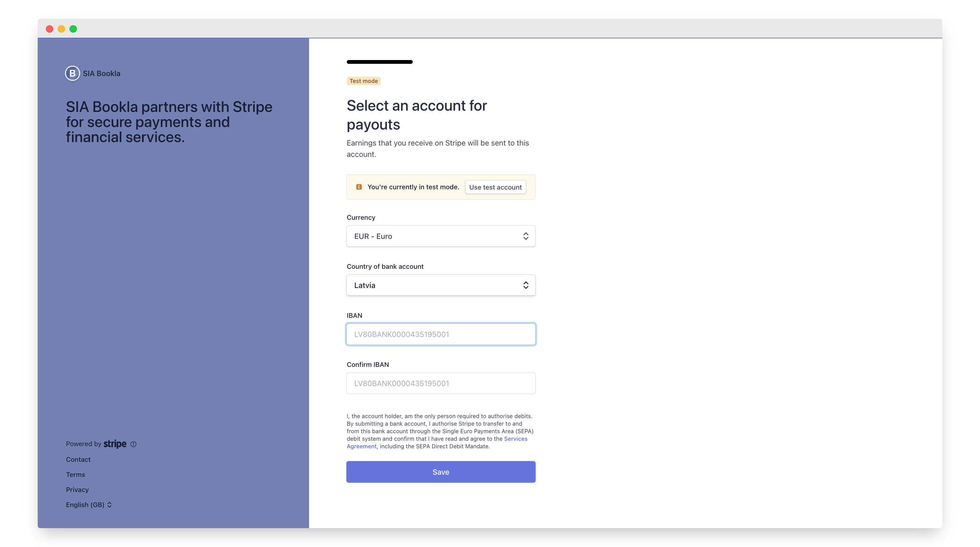
Task: Click the SIA Bookla logo icon
Action: 72,74
